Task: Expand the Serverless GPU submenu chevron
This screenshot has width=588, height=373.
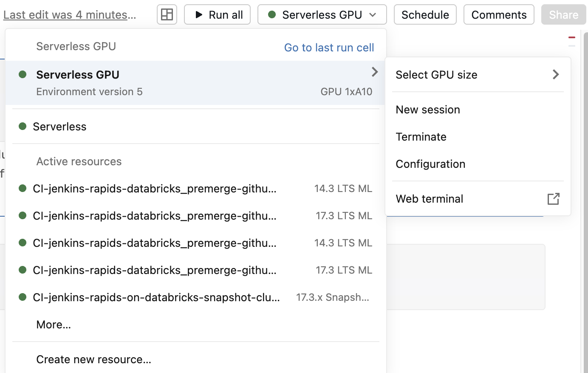Action: click(x=374, y=72)
